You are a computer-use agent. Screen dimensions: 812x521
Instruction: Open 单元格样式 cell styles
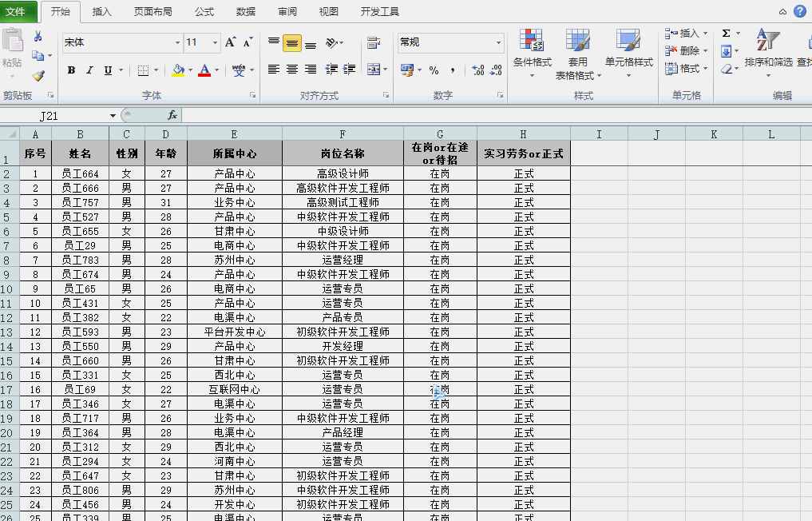(628, 54)
